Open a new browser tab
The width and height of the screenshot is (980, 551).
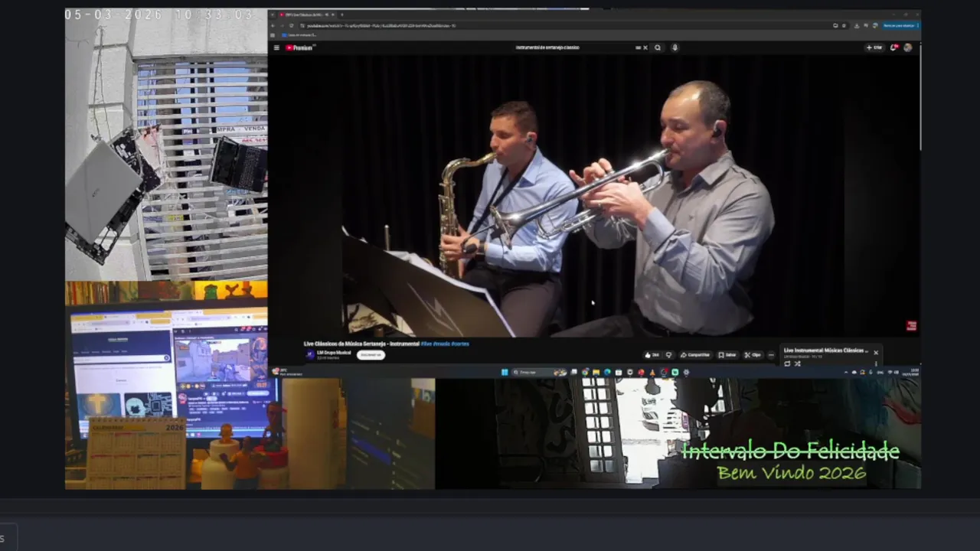click(x=341, y=15)
